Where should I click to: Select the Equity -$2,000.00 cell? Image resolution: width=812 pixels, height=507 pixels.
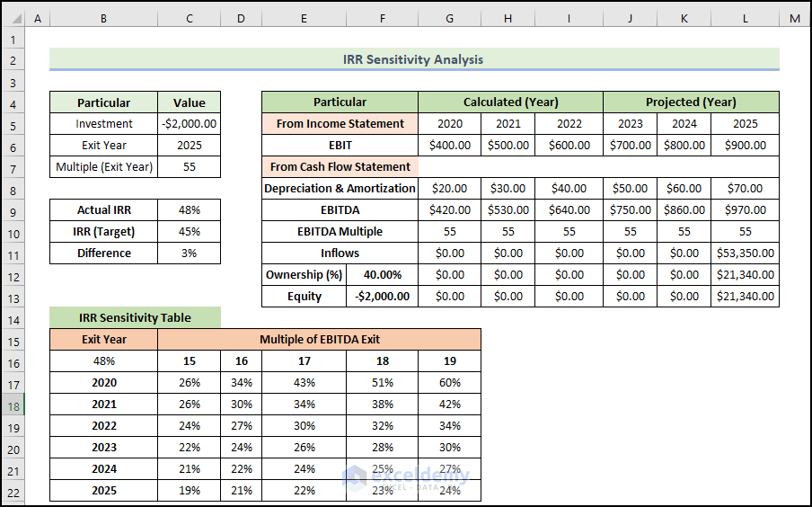tap(382, 297)
